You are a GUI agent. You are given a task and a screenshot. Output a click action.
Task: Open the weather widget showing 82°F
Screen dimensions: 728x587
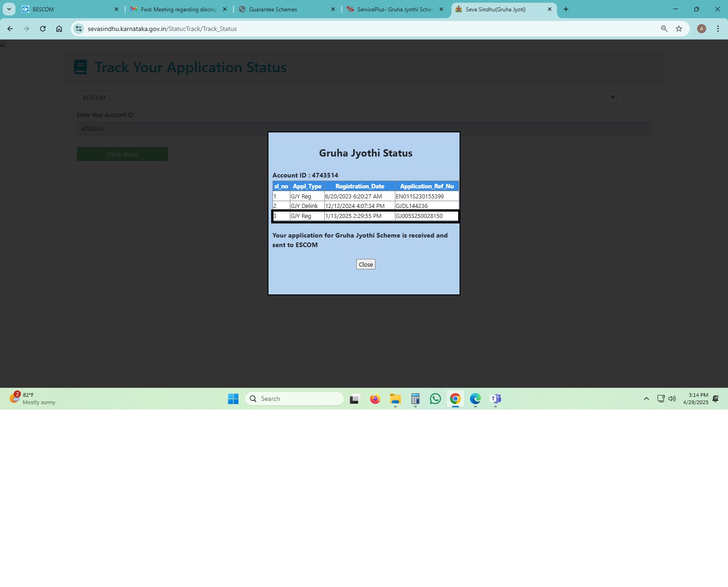[x=33, y=399]
